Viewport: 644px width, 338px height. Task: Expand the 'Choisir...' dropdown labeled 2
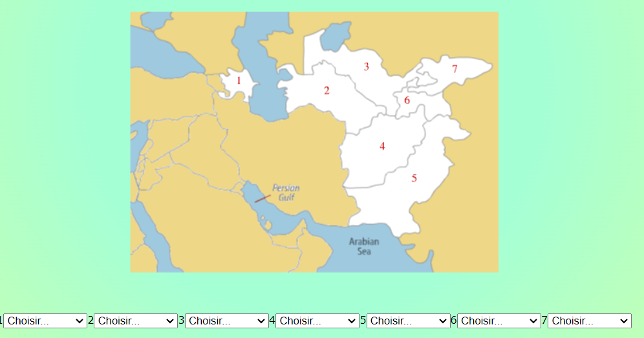tap(136, 321)
